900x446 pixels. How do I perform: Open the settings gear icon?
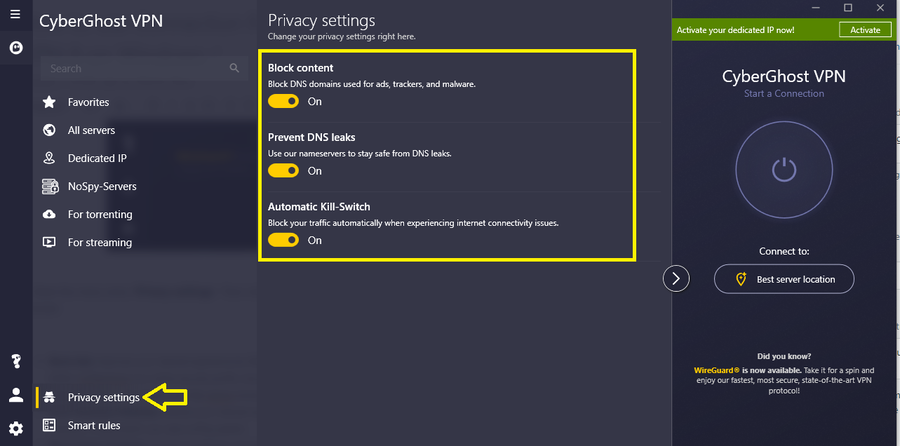pyautogui.click(x=16, y=429)
